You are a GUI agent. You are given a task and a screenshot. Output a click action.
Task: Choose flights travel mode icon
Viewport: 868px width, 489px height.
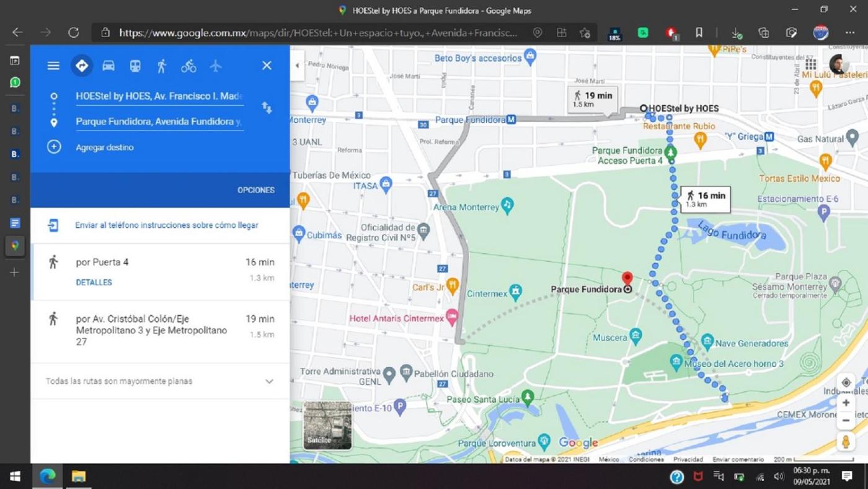click(x=215, y=66)
